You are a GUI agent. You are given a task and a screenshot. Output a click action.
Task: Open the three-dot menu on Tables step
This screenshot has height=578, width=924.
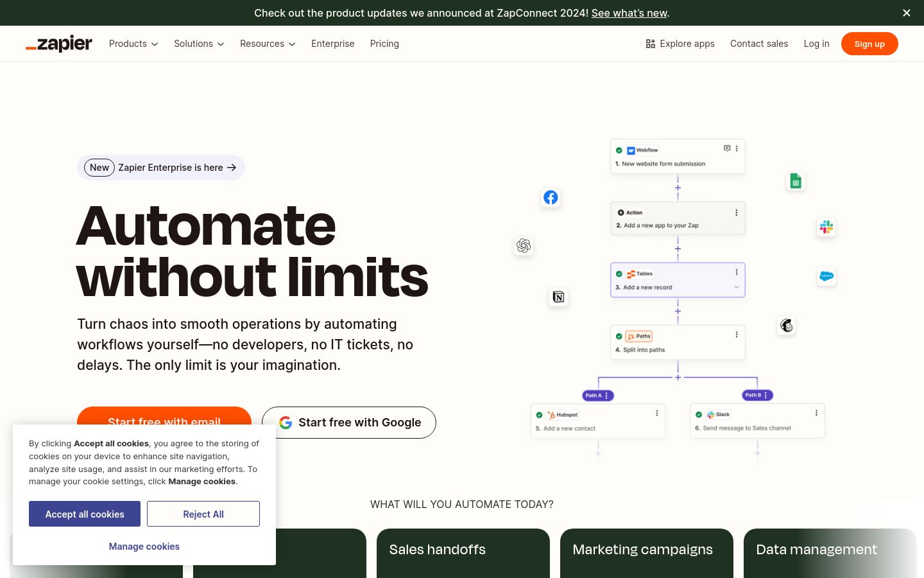[737, 272]
